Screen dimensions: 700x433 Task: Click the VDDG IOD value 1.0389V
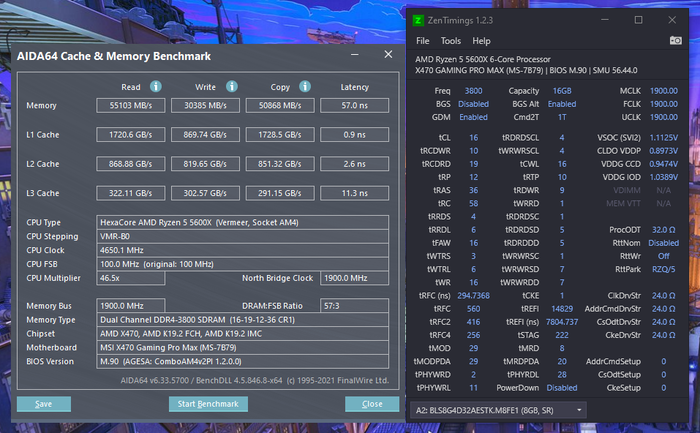[663, 177]
